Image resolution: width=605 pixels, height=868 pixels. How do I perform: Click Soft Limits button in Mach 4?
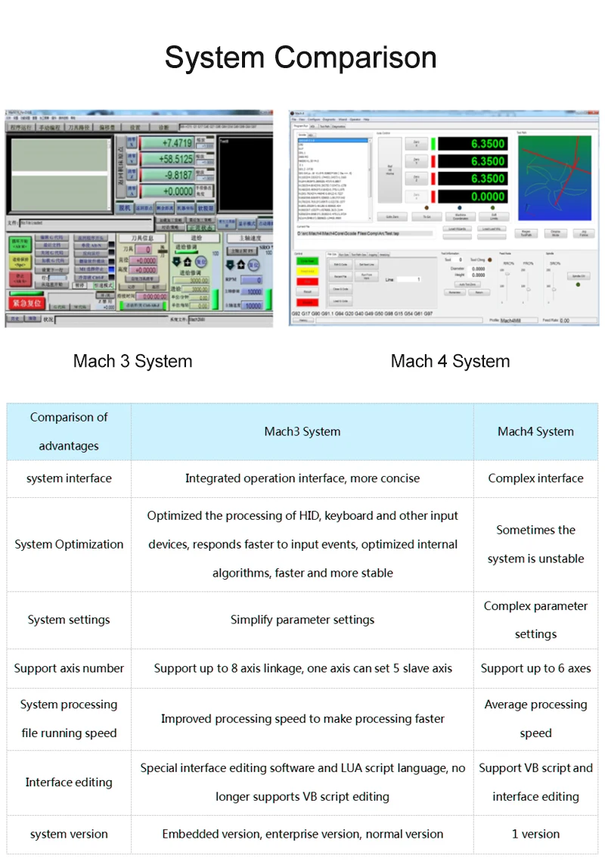(x=495, y=216)
